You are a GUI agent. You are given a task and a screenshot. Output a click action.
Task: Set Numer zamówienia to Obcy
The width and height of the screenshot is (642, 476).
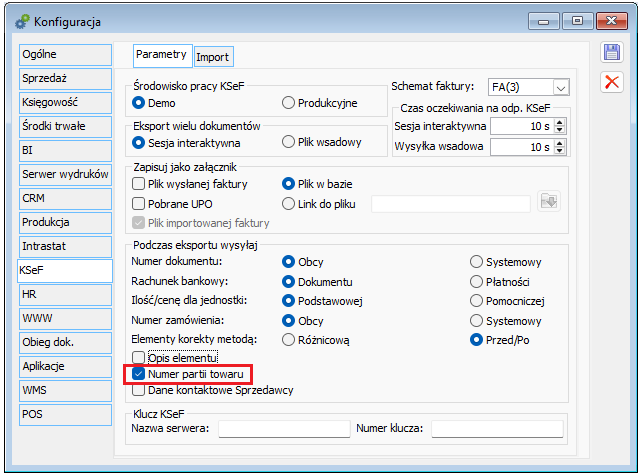(x=288, y=320)
